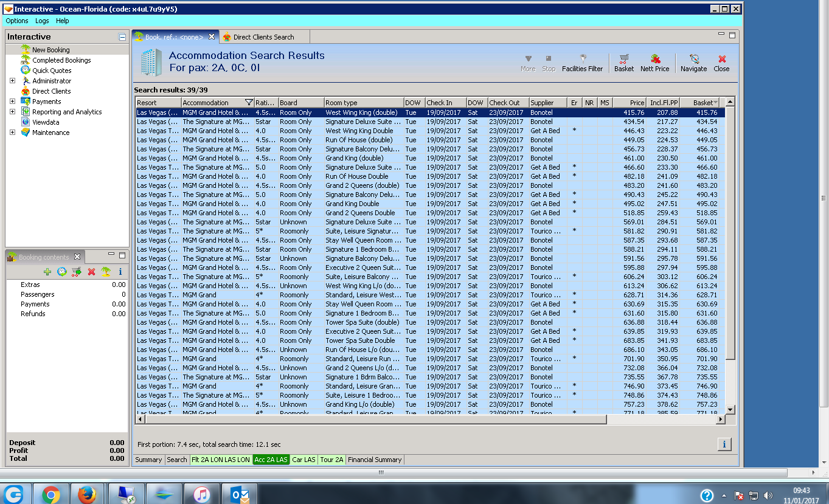
Task: Click the 207.88 Incl.Fl.PP value
Action: (x=667, y=112)
